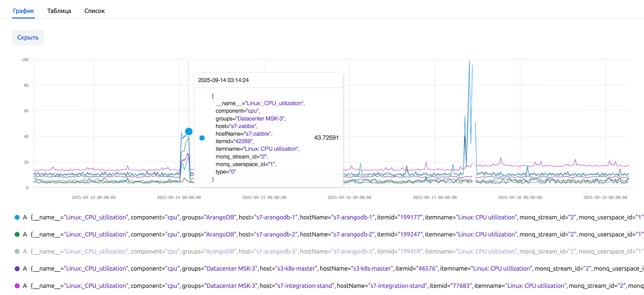Click the blue series dot inside tooltip
Screen dimensions: 644x295
click(x=202, y=138)
